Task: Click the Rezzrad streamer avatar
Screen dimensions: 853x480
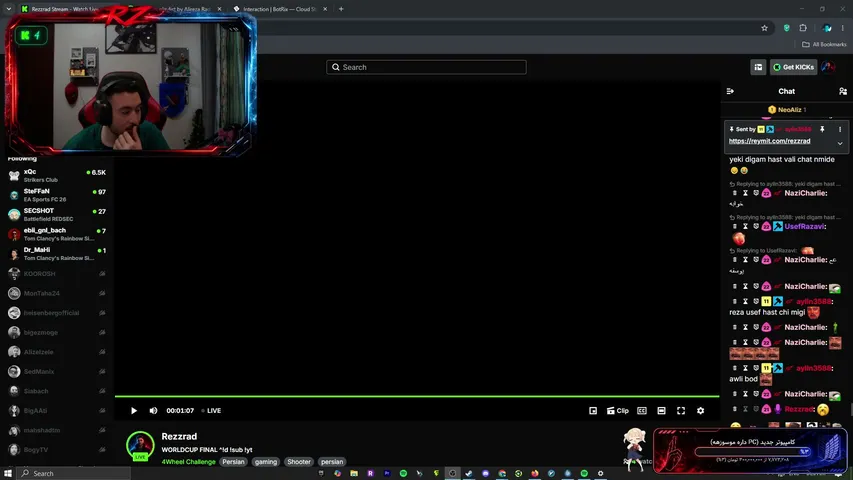Action: coord(140,445)
